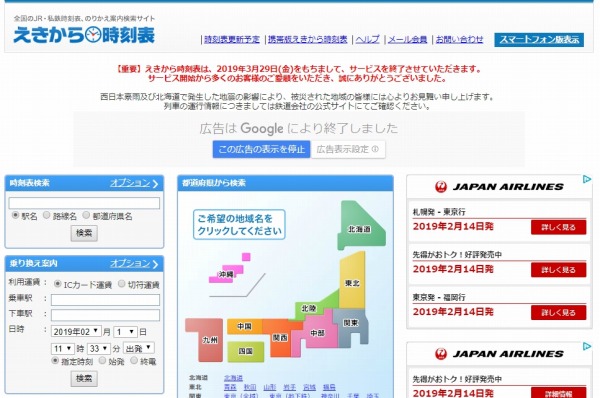
Task: Focus the 下車駅 input field
Action: coord(105,315)
